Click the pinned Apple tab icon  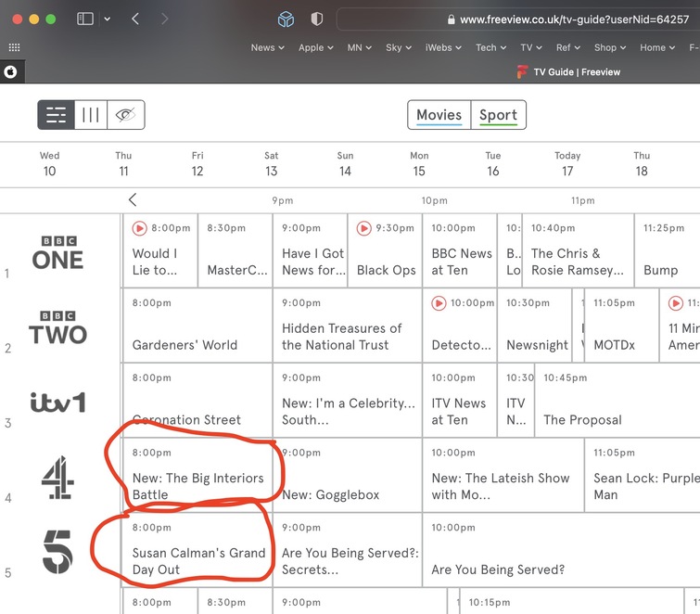coord(11,72)
